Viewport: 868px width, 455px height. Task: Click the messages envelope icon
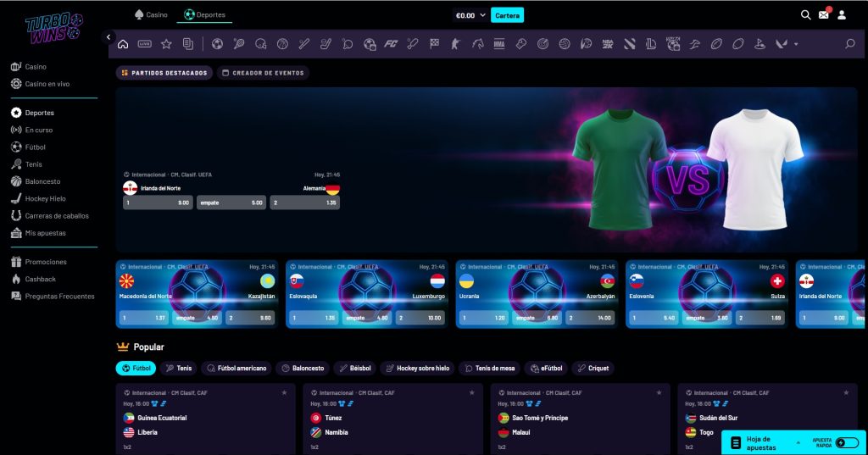point(823,14)
